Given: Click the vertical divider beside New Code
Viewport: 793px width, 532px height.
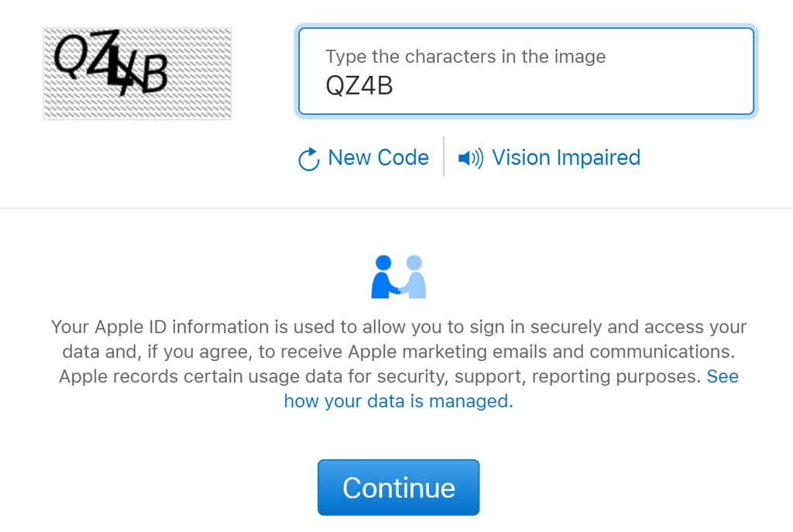Looking at the screenshot, I should click(444, 156).
